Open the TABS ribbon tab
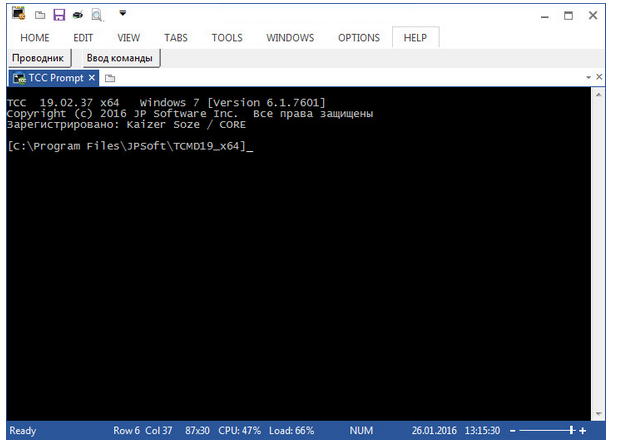 pos(176,38)
